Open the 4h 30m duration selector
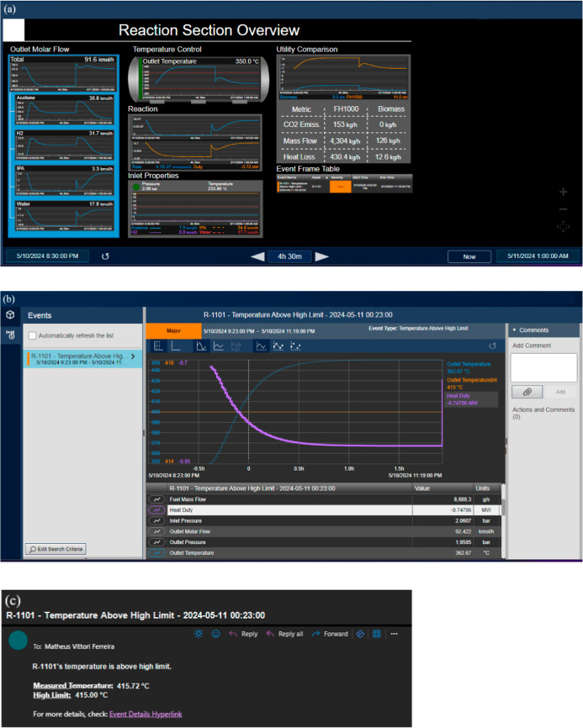 coord(289,256)
